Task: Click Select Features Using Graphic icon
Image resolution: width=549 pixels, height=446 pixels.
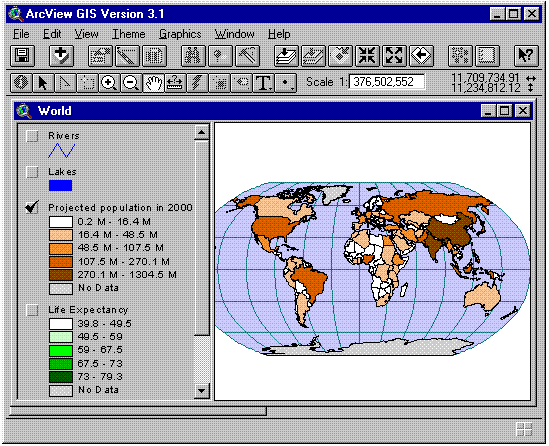Action: click(460, 56)
